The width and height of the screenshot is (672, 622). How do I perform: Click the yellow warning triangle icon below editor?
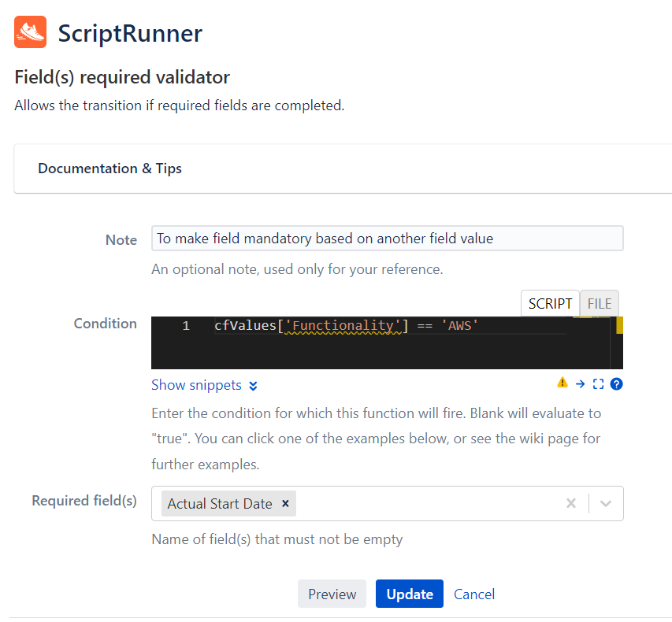tap(562, 383)
